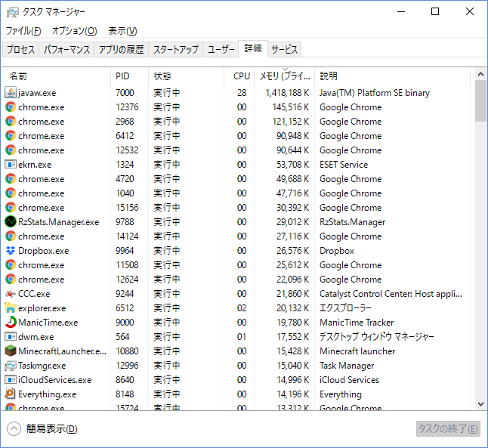
Task: Open the ファイル(F) menu
Action: (23, 31)
